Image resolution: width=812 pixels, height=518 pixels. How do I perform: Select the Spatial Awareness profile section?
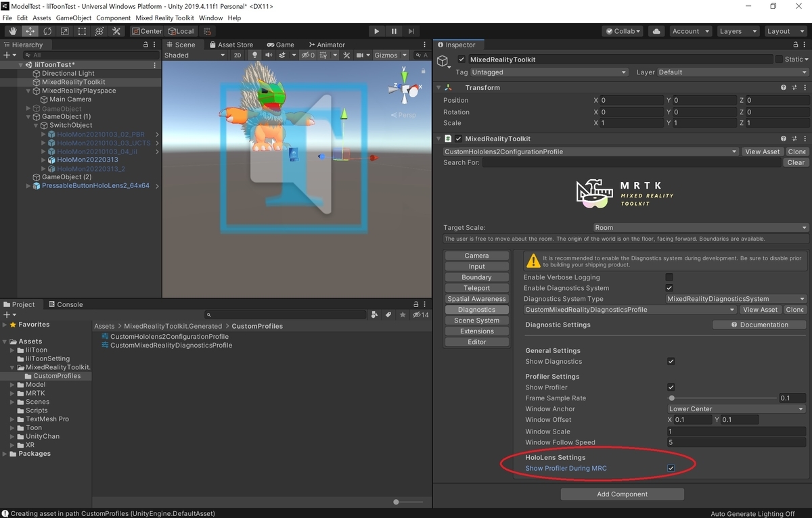[476, 299]
